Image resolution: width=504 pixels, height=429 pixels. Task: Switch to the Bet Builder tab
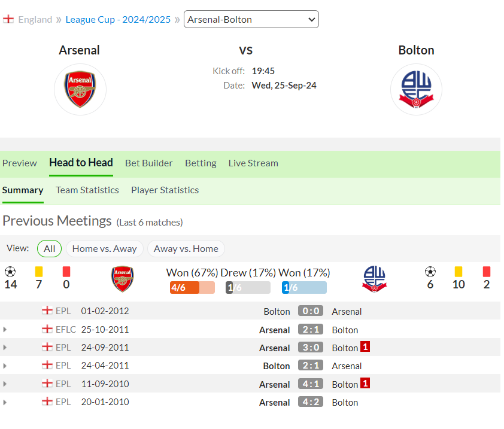click(149, 163)
